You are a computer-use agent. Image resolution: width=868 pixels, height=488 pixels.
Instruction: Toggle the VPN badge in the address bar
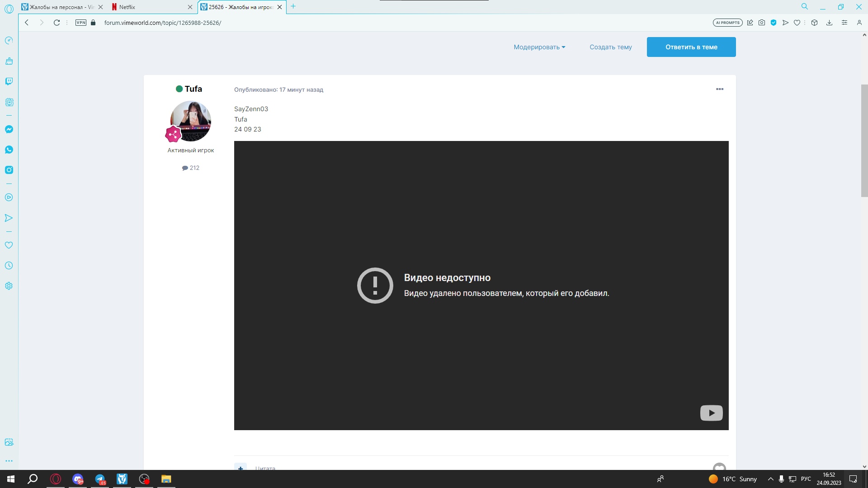[x=81, y=23]
